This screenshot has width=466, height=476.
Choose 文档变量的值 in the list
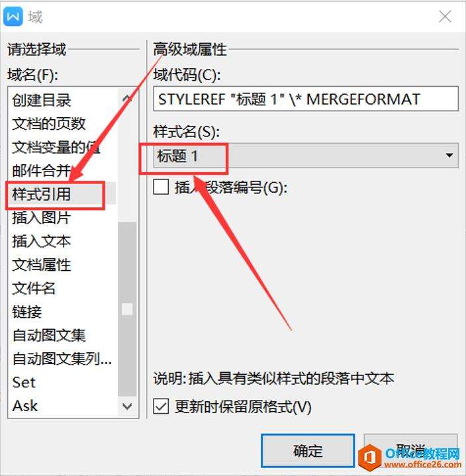click(x=62, y=147)
